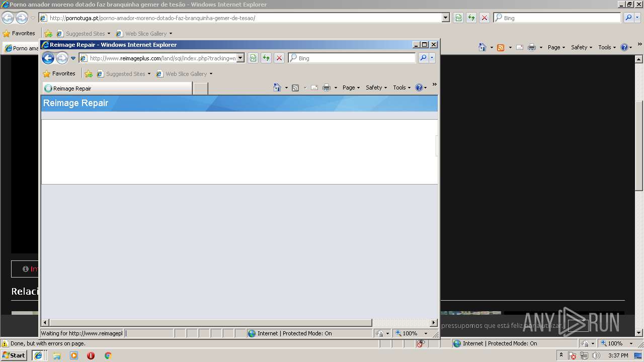
Task: Open Safety menu in Reimage Repair window
Action: click(x=376, y=87)
